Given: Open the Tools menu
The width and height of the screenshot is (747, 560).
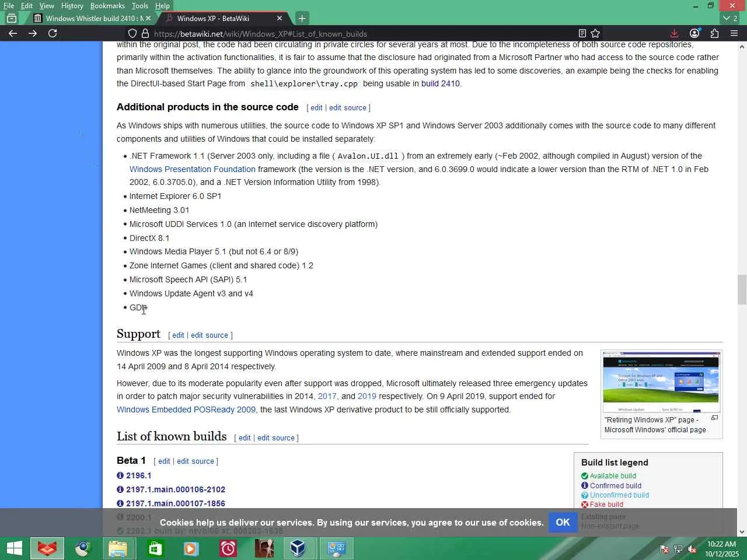Looking at the screenshot, I should click(x=140, y=6).
